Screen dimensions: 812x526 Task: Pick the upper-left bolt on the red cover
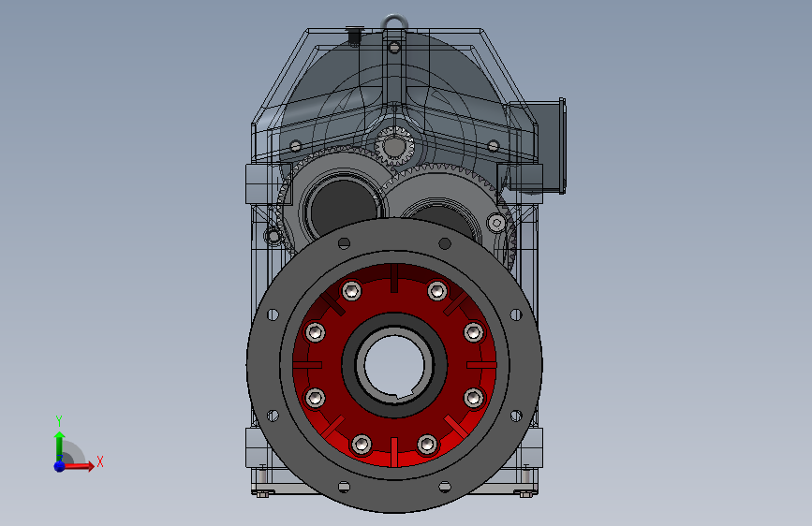point(352,290)
